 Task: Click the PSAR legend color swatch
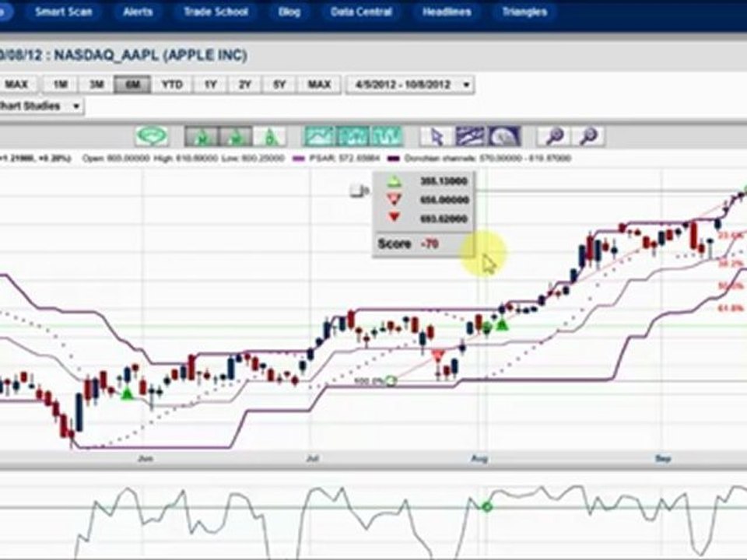[300, 159]
